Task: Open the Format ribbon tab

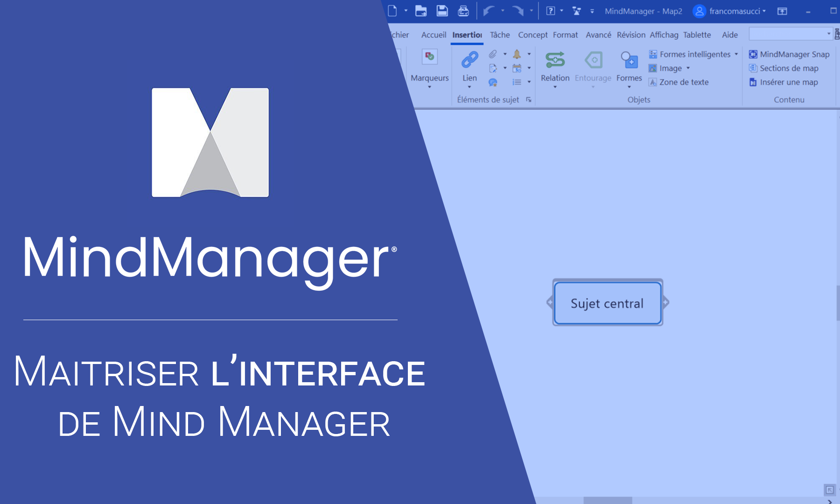Action: tap(565, 35)
